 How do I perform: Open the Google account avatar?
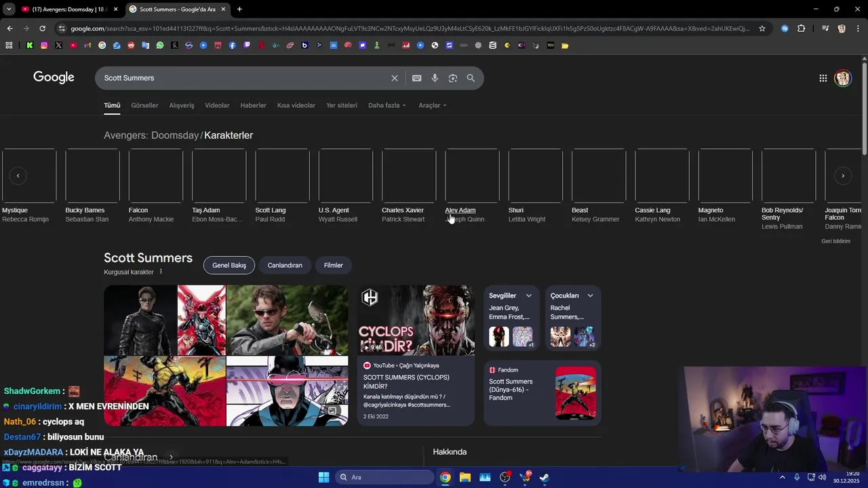coord(843,78)
